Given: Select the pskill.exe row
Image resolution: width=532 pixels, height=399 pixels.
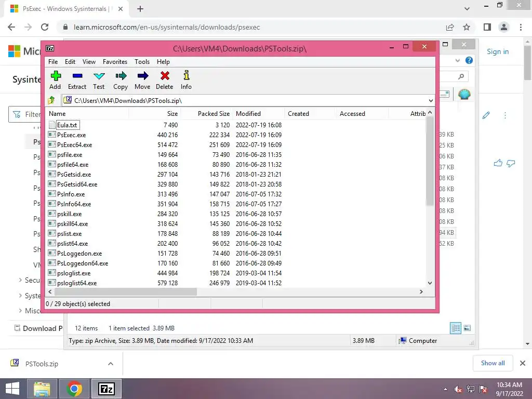Looking at the screenshot, I should point(236,214).
